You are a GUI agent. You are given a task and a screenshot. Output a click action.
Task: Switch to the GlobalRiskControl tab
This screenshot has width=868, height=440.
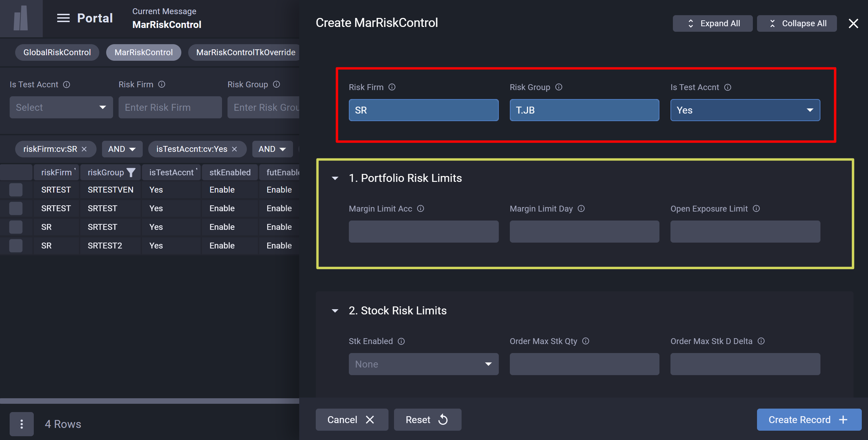57,52
